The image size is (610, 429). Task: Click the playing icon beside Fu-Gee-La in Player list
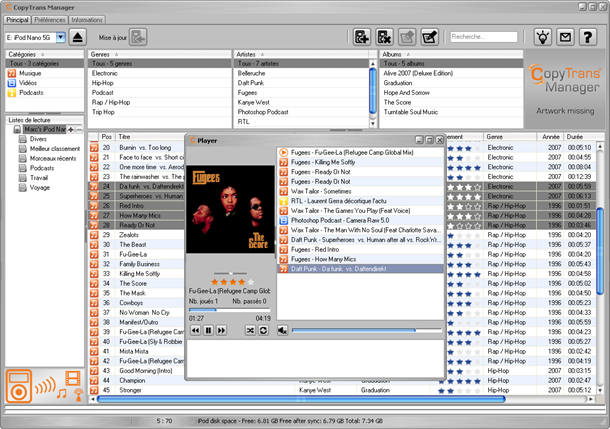pos(284,152)
